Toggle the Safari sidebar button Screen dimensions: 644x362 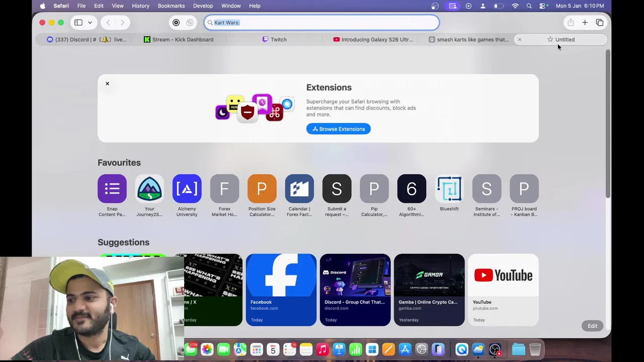coord(78,23)
